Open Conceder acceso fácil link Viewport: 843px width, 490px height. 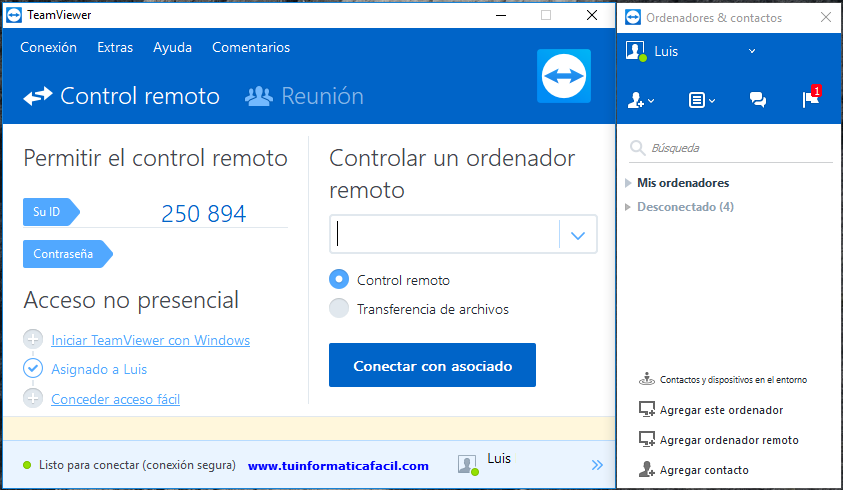(x=116, y=399)
